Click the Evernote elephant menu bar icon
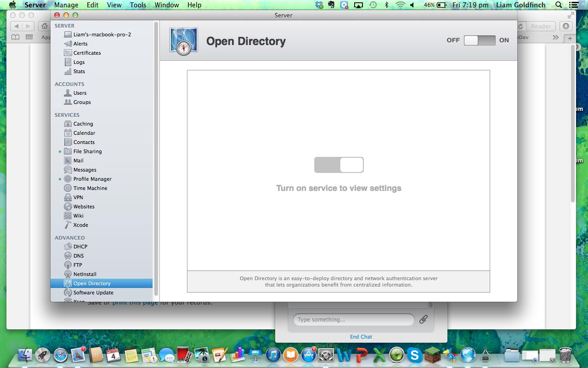588x368 pixels. coord(331,5)
